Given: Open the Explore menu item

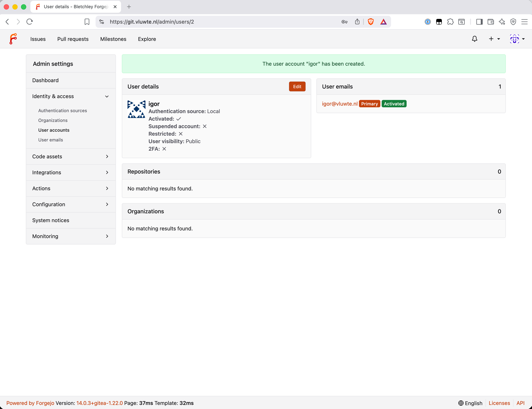Looking at the screenshot, I should click(x=147, y=39).
